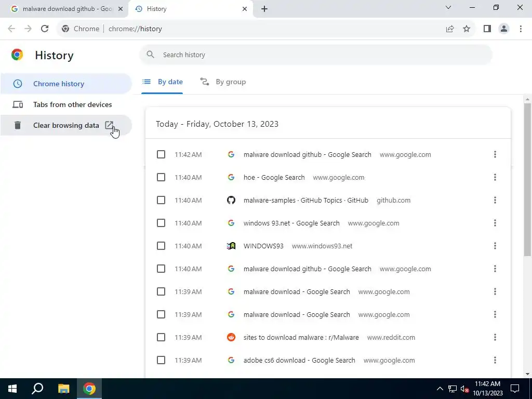Click the scrollbar down arrow
Image resolution: width=532 pixels, height=399 pixels.
coord(527,374)
